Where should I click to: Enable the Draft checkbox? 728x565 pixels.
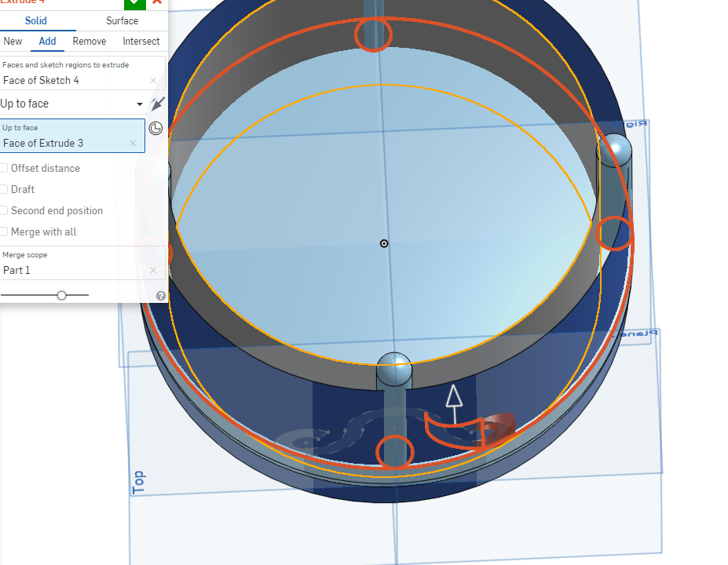4,189
